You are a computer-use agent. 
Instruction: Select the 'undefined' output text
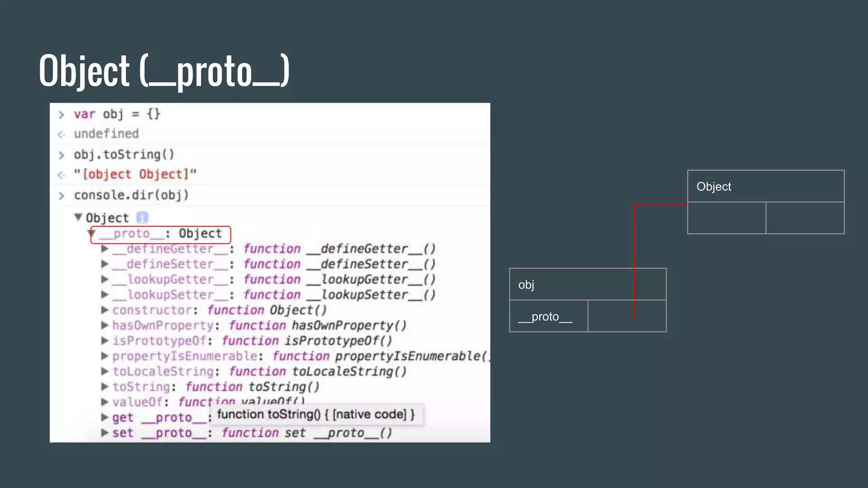click(x=106, y=133)
